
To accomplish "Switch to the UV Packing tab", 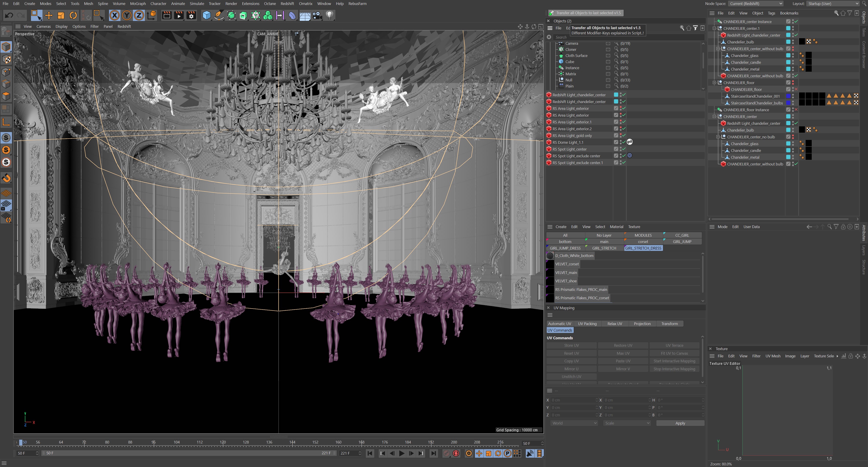I will click(x=587, y=324).
